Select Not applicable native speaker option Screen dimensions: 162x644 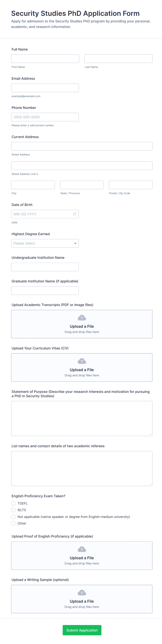click(x=14, y=517)
